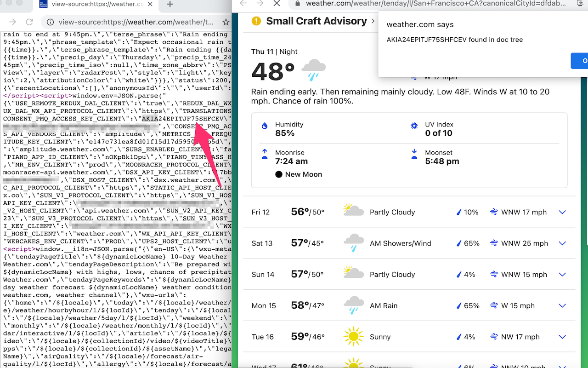588x368 pixels.
Task: Click the Moonset time 5:48 pm
Action: click(x=442, y=161)
